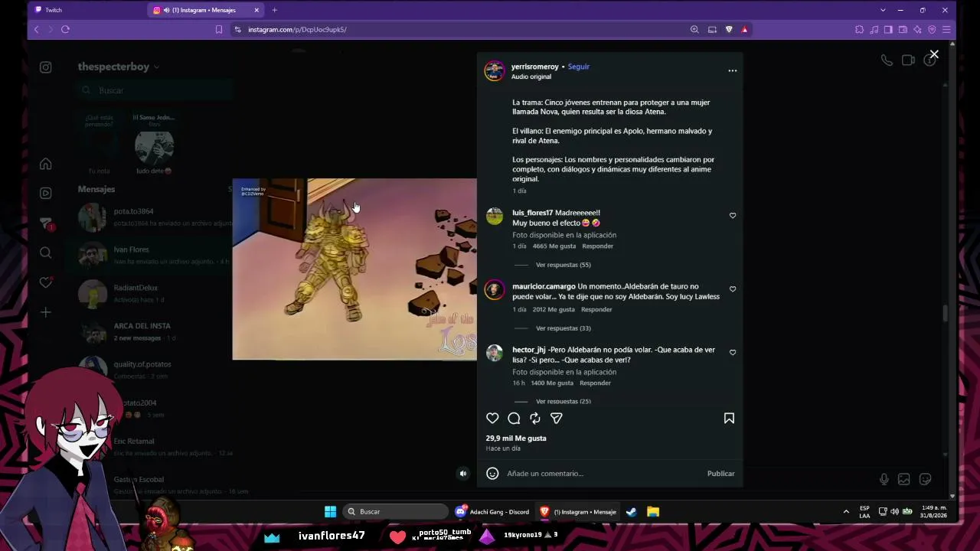Image resolution: width=980 pixels, height=551 pixels.
Task: Open yerrisromeroy profile username link
Action: point(534,67)
